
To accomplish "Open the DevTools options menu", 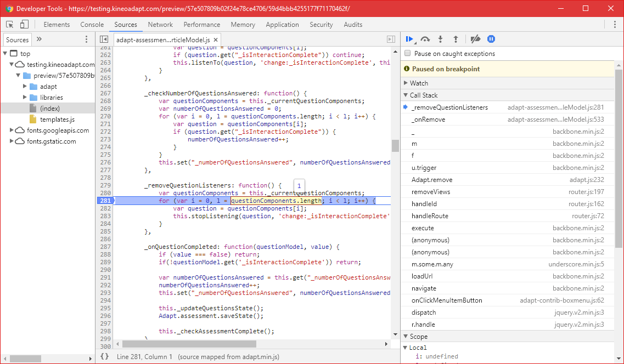I will pyautogui.click(x=615, y=25).
